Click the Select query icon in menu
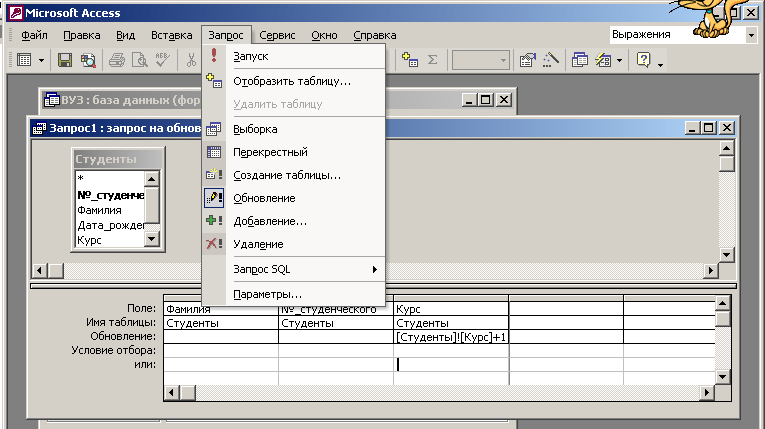This screenshot has width=765, height=429. tap(214, 129)
